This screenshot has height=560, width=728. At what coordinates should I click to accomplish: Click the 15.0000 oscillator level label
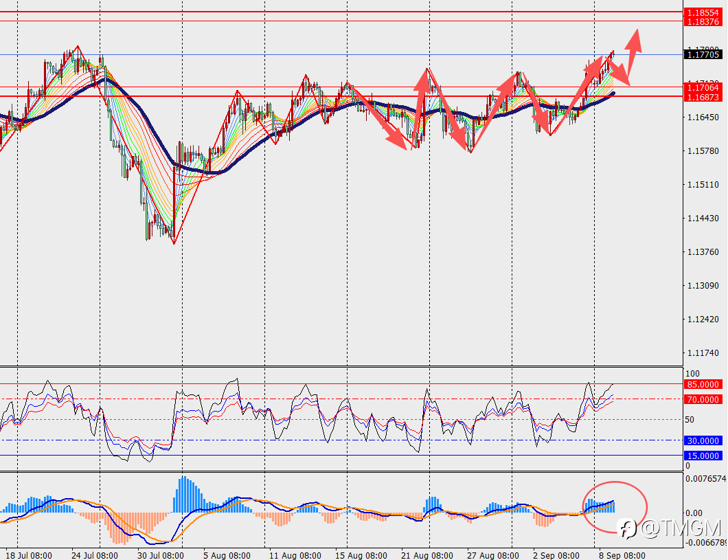tap(703, 456)
